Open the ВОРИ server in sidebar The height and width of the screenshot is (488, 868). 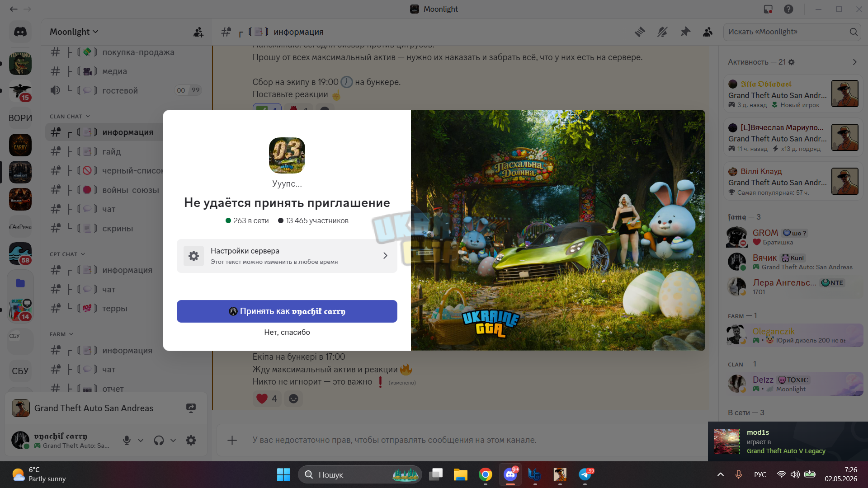[x=20, y=118]
